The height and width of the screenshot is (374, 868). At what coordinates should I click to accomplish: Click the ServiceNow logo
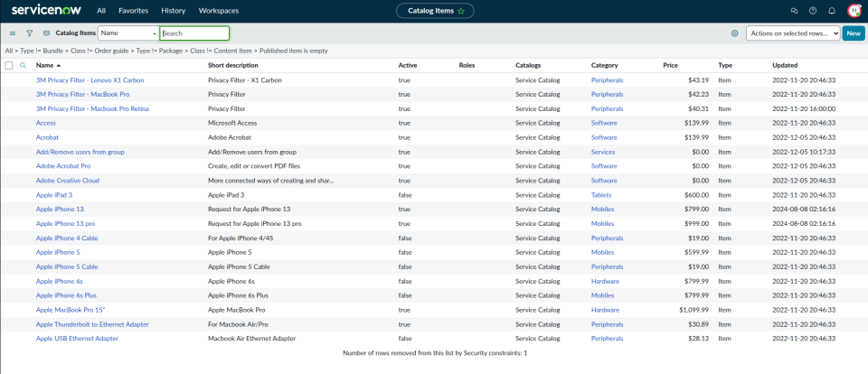coord(46,11)
